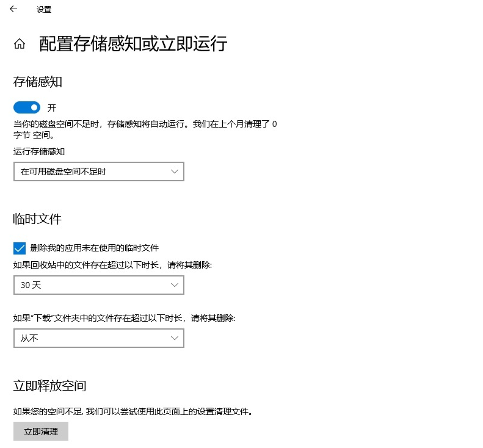
Task: Open the recycle bin 30 天 dropdown
Action: (99, 285)
